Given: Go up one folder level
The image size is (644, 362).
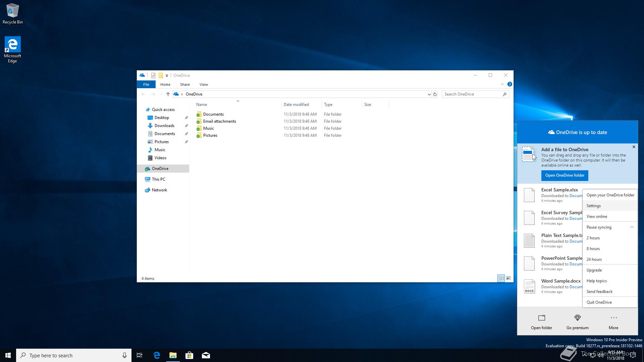Looking at the screenshot, I should click(x=168, y=94).
